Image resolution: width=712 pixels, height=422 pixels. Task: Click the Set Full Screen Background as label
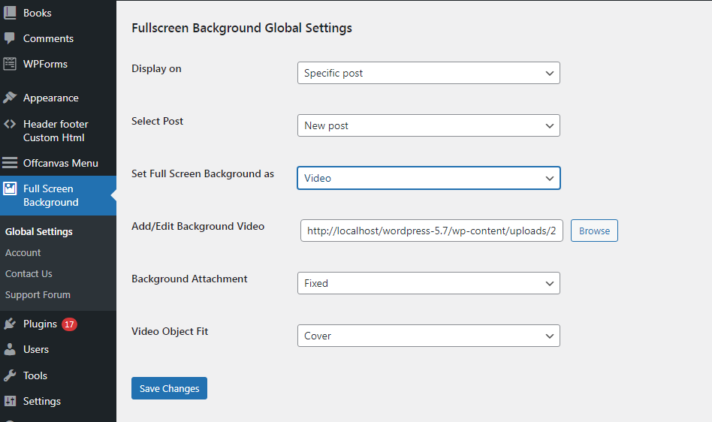[x=203, y=174]
